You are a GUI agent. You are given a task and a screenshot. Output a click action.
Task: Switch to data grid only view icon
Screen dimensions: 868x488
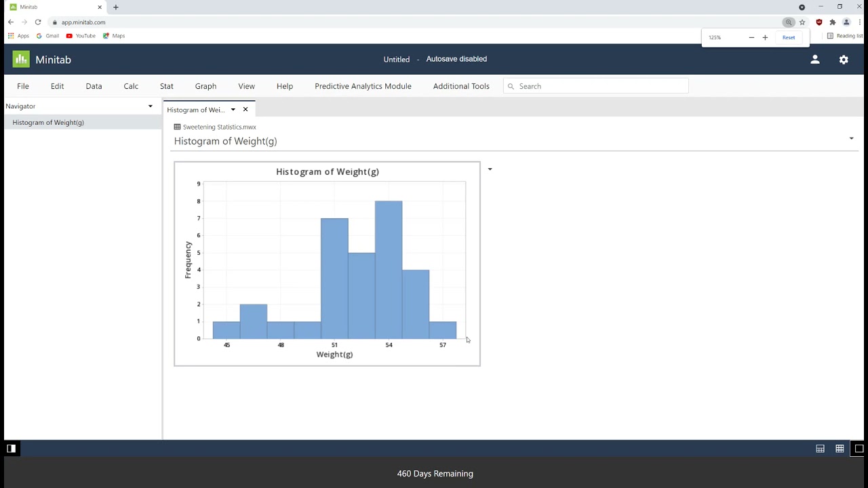pos(840,449)
